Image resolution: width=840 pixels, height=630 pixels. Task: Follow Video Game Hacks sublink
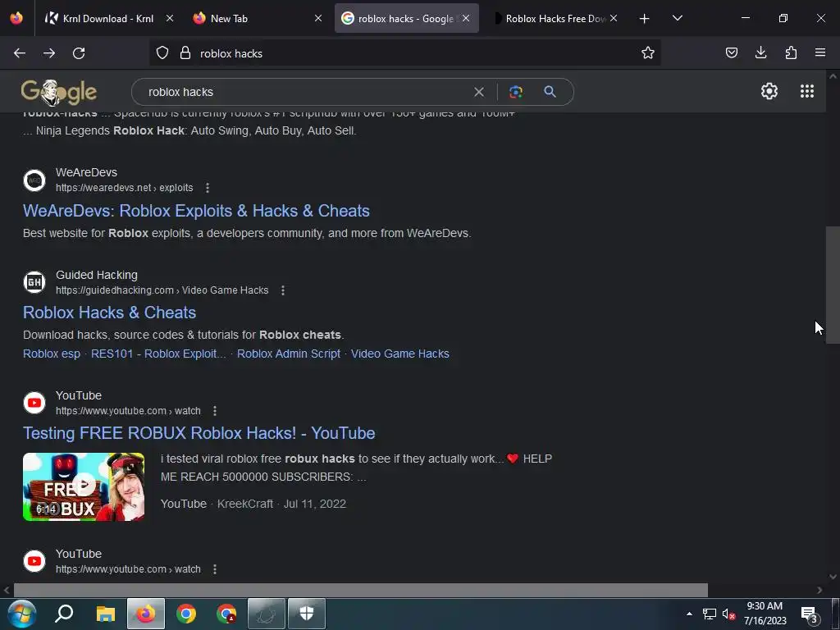399,354
